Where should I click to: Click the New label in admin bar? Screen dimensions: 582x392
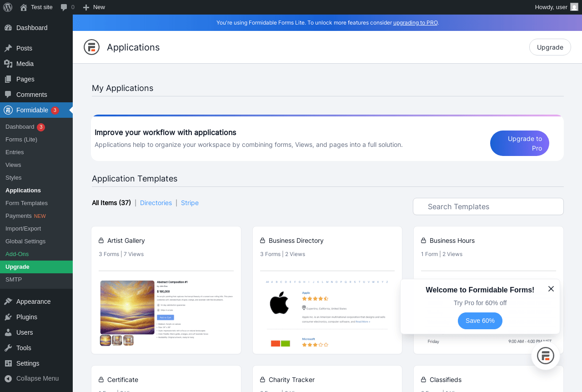(99, 7)
